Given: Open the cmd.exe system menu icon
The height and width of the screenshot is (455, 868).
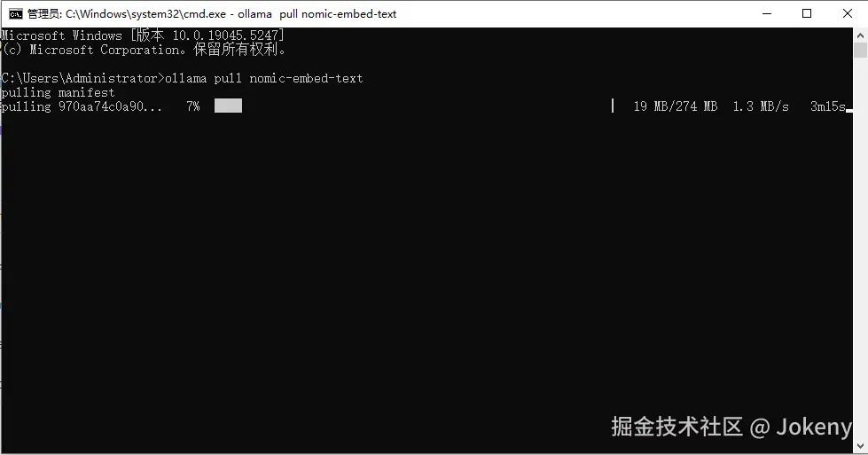Looking at the screenshot, I should click(x=15, y=14).
